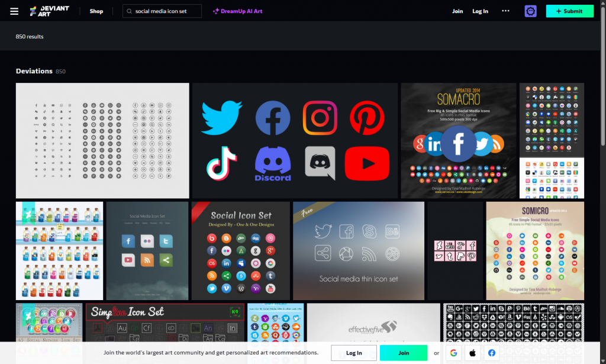Click Log In button in the sign-up banner

coord(354,353)
